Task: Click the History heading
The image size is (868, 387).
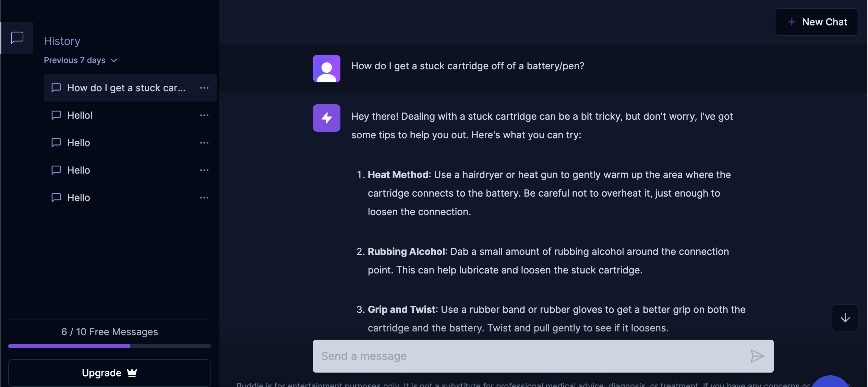Action: 62,41
